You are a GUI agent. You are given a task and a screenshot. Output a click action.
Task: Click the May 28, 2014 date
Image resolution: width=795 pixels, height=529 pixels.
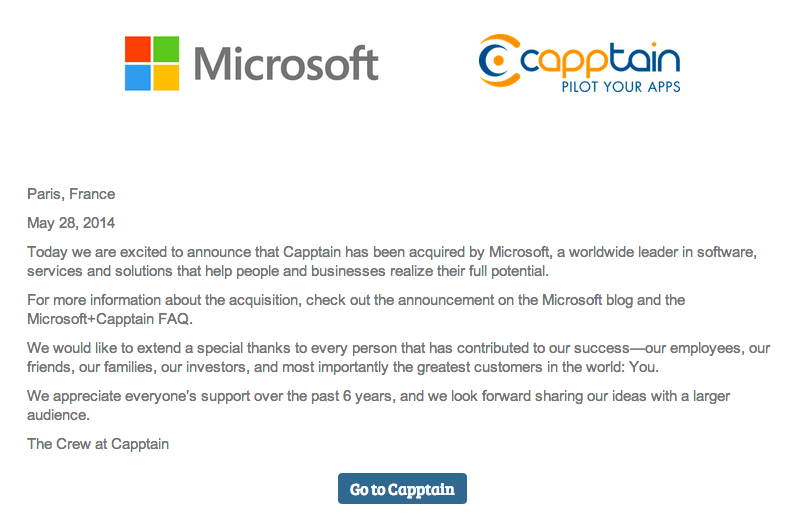pos(71,223)
